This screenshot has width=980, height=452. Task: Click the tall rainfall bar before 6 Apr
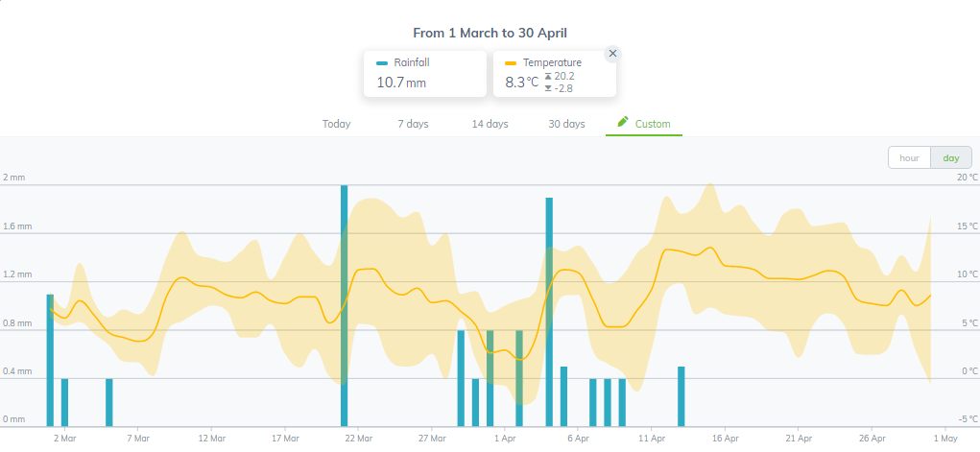pyautogui.click(x=549, y=312)
